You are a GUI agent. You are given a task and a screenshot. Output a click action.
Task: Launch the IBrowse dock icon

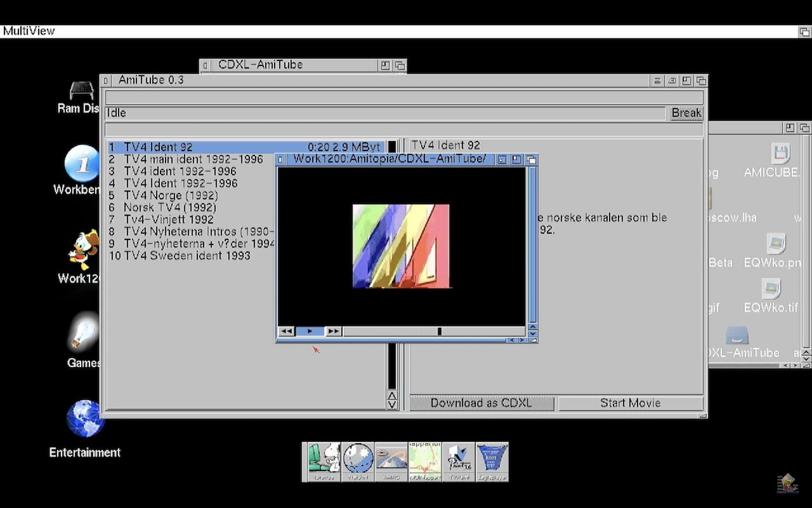[x=324, y=462]
